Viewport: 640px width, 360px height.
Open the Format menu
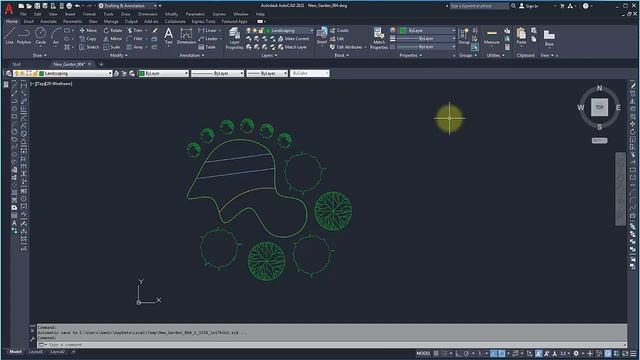89,14
